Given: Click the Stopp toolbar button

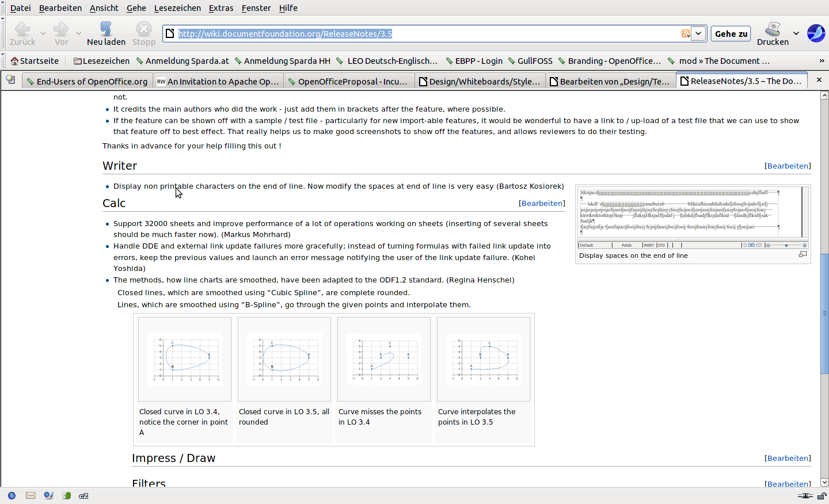Looking at the screenshot, I should coord(144,34).
